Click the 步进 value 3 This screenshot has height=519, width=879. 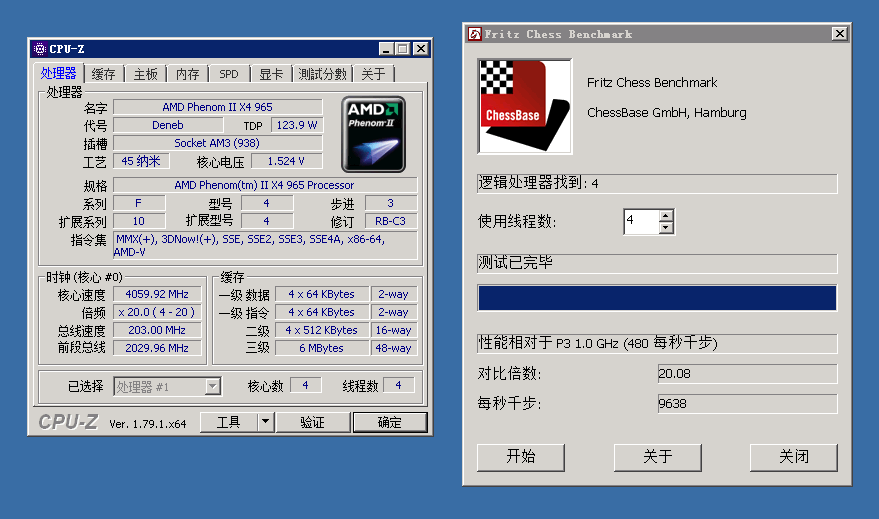click(391, 203)
